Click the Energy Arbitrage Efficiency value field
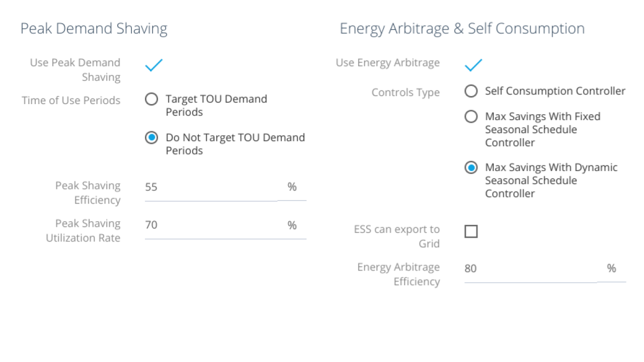The width and height of the screenshot is (644, 362). (530, 268)
